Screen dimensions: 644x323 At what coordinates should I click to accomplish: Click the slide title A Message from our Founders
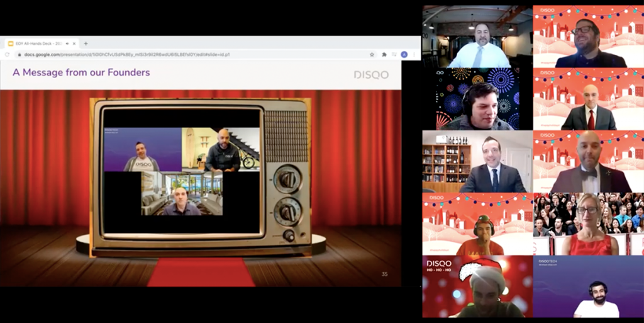tap(81, 73)
